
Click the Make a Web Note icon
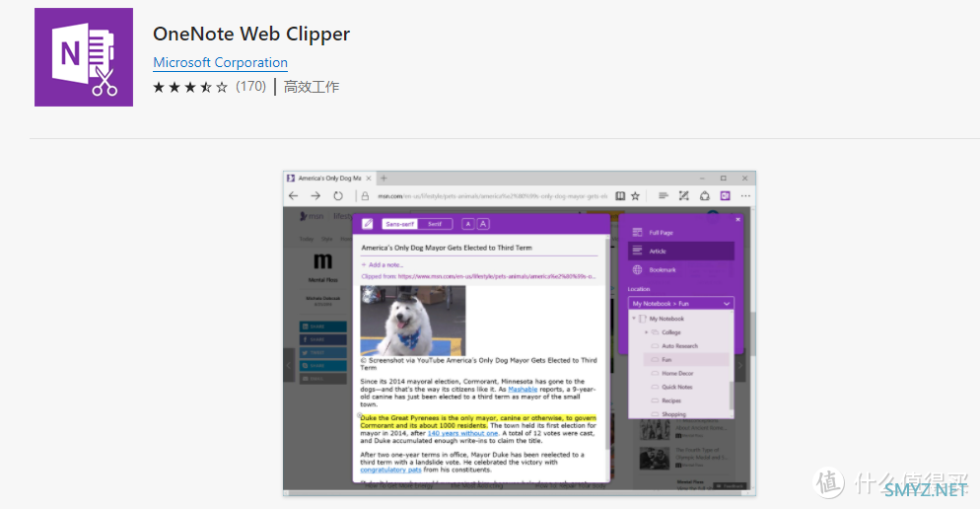coord(684,195)
